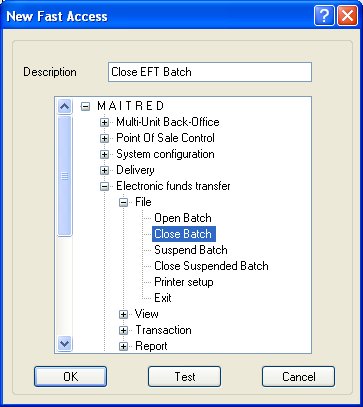Expand the System configuration node
This screenshot has height=407, width=363.
[104, 155]
